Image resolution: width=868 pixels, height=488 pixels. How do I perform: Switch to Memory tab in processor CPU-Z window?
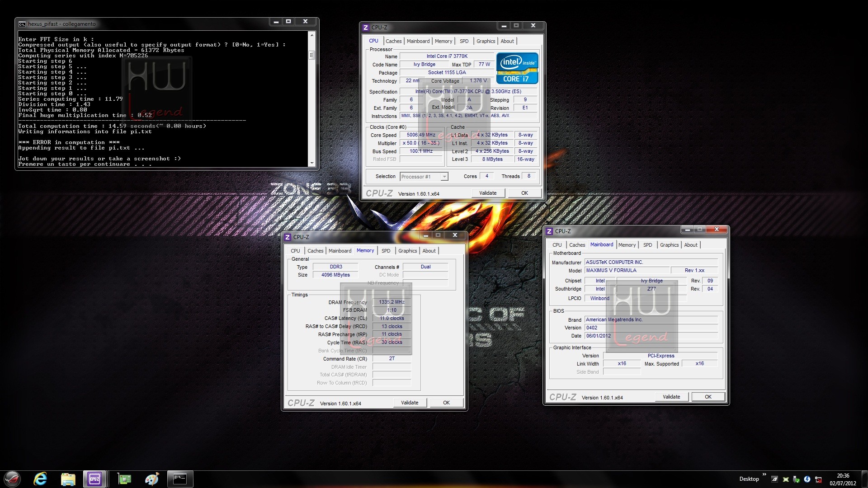(443, 41)
